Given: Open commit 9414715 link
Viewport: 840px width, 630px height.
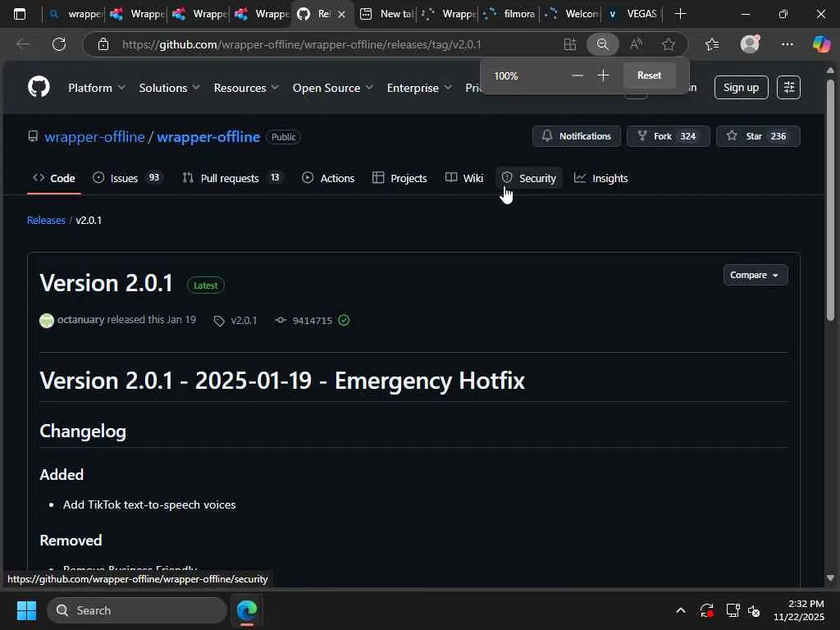Looking at the screenshot, I should (313, 321).
